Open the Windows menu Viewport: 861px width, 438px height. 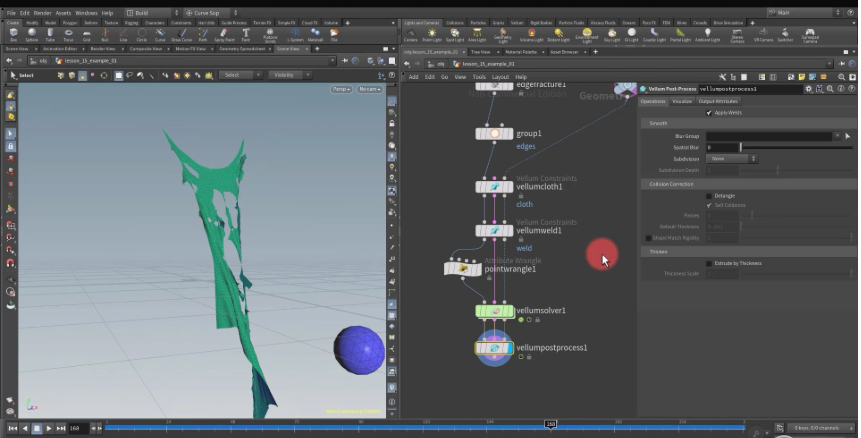[86, 13]
